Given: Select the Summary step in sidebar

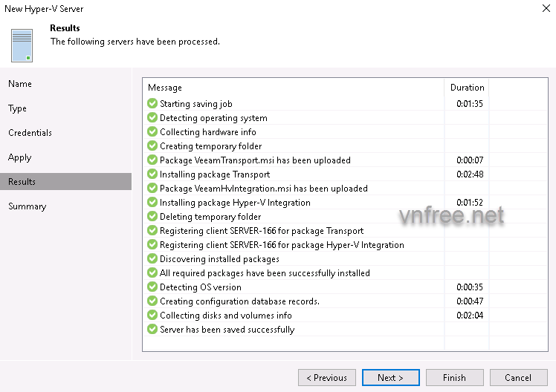Looking at the screenshot, I should click(x=27, y=206).
